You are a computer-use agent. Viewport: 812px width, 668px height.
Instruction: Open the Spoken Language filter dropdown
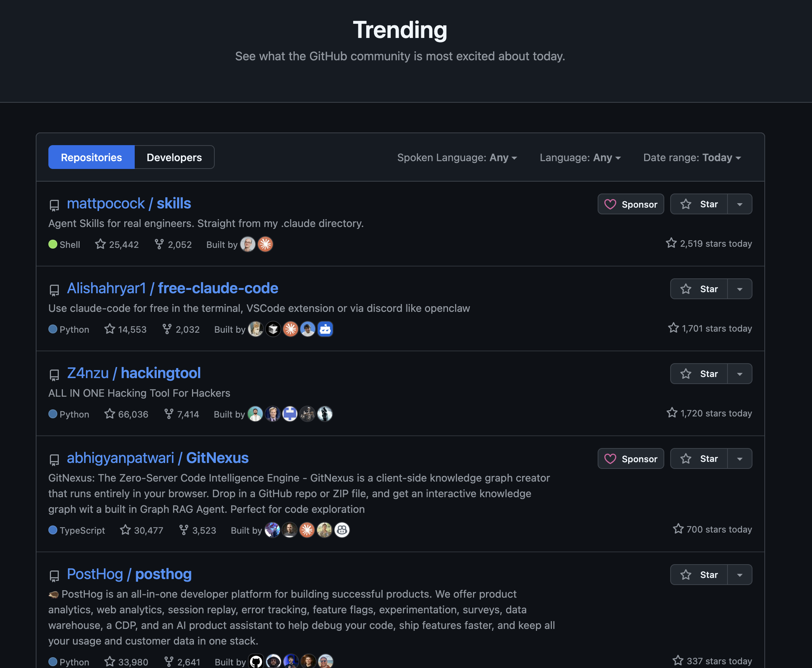457,158
